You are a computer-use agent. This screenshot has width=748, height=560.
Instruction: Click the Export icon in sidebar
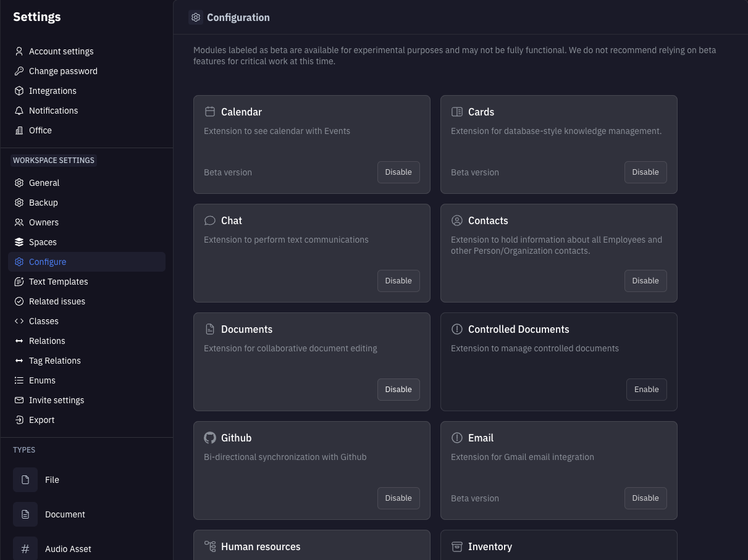click(x=19, y=420)
